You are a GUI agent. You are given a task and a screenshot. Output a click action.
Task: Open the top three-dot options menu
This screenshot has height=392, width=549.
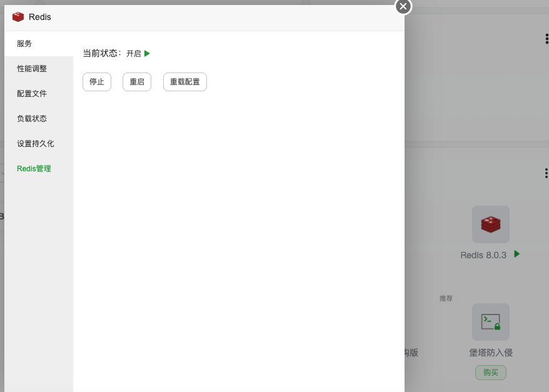pyautogui.click(x=545, y=39)
